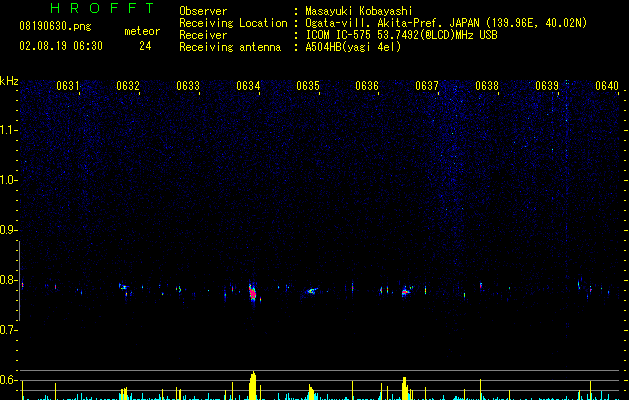Click the 0639 time marker
This screenshot has width=629, height=400.
point(547,86)
